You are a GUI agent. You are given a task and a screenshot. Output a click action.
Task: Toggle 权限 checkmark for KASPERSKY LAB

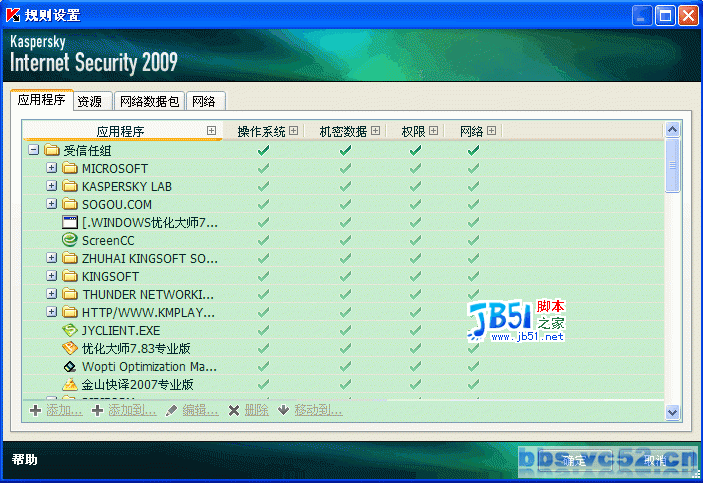click(416, 186)
